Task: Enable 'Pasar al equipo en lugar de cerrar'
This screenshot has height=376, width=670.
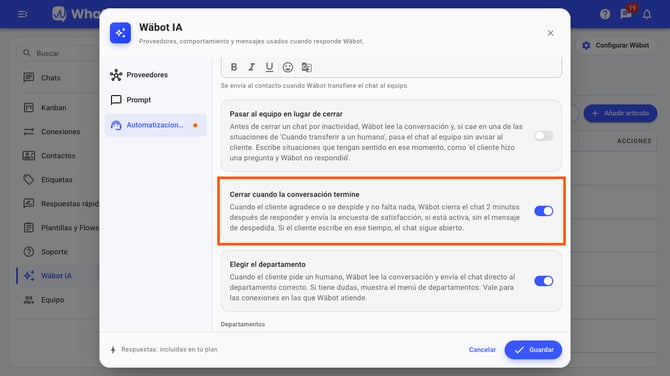Action: click(544, 136)
